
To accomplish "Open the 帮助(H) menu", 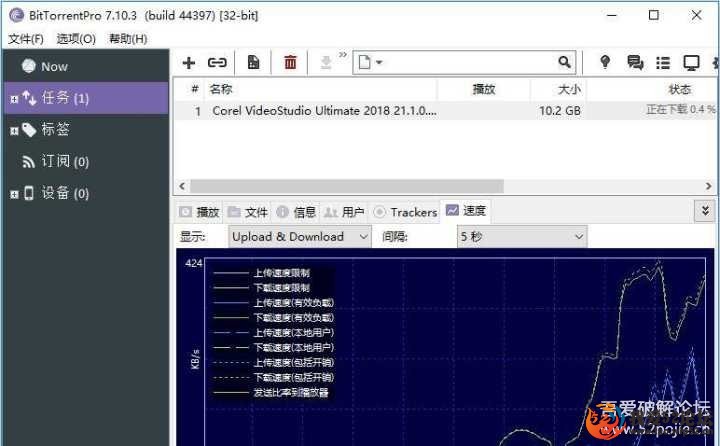I will pyautogui.click(x=128, y=39).
